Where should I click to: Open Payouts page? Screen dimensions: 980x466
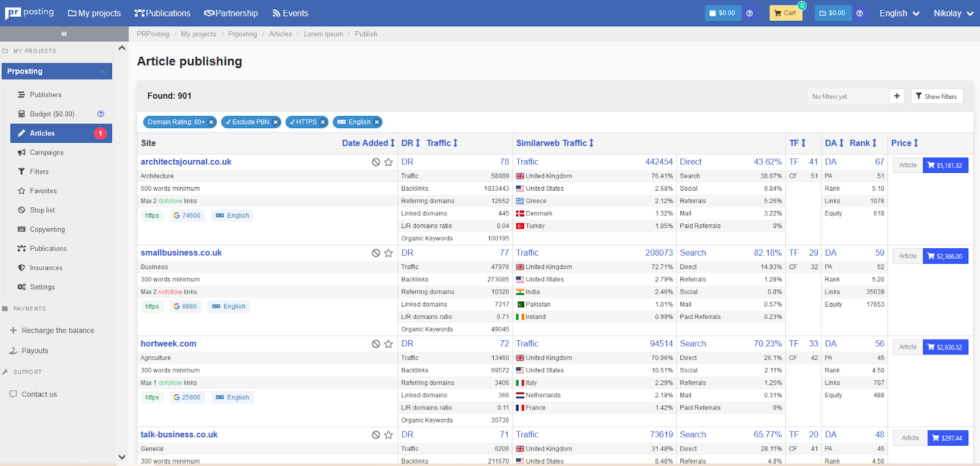tap(34, 351)
